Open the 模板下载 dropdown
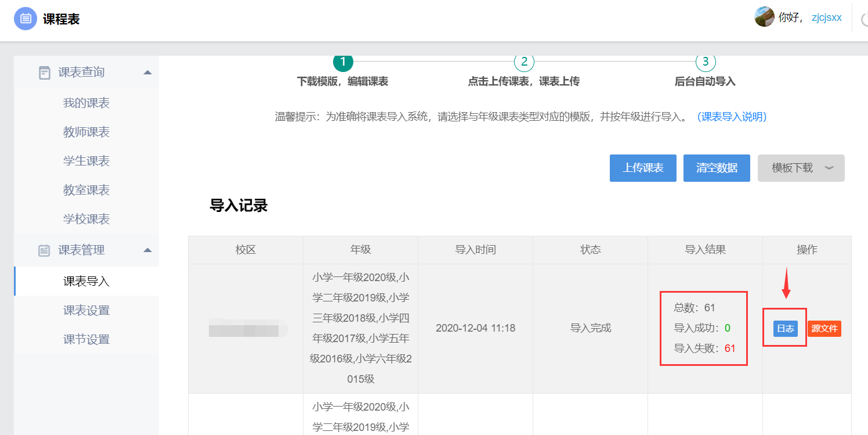This screenshot has width=868, height=435. [x=801, y=168]
